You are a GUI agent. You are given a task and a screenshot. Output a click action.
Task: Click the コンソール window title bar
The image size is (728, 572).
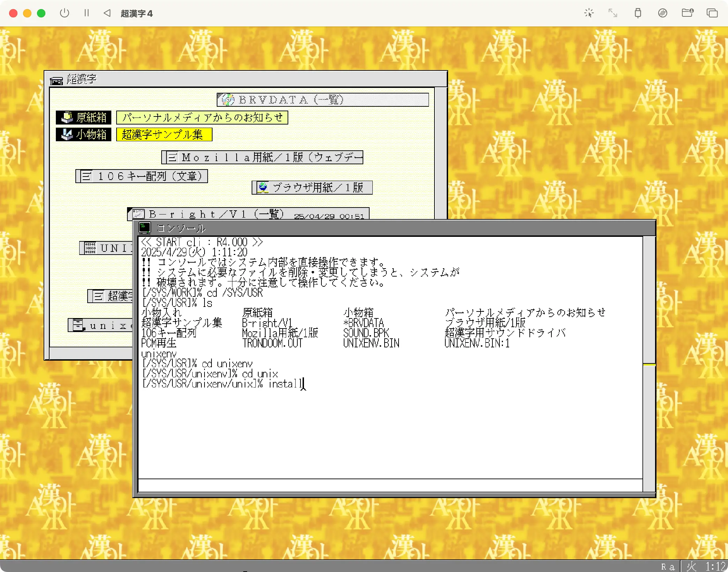click(394, 228)
